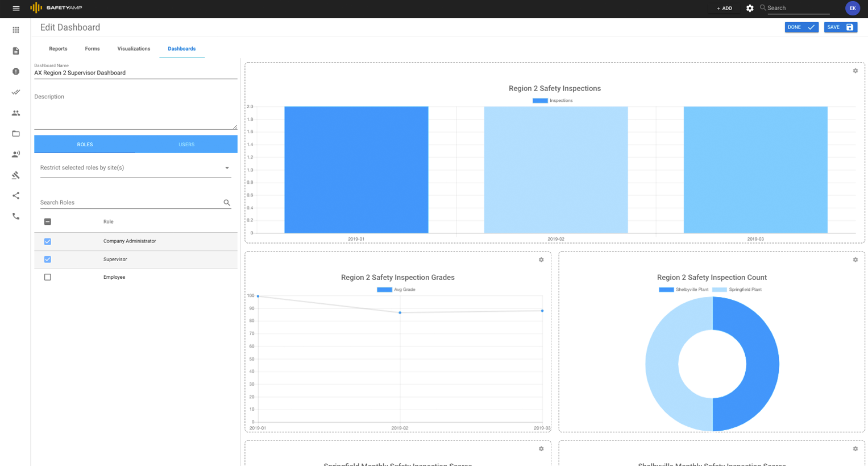
Task: Uncheck the Company Administrator role
Action: [47, 241]
